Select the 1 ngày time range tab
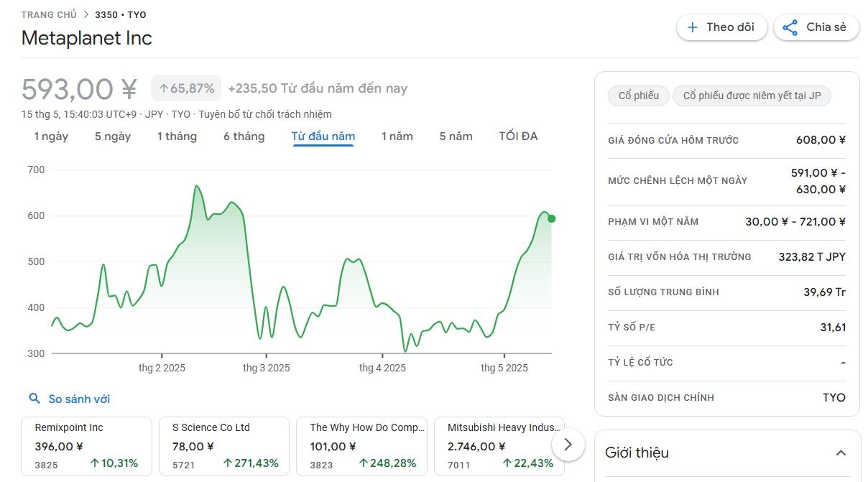Screen dimensions: 868x482 click(x=51, y=136)
